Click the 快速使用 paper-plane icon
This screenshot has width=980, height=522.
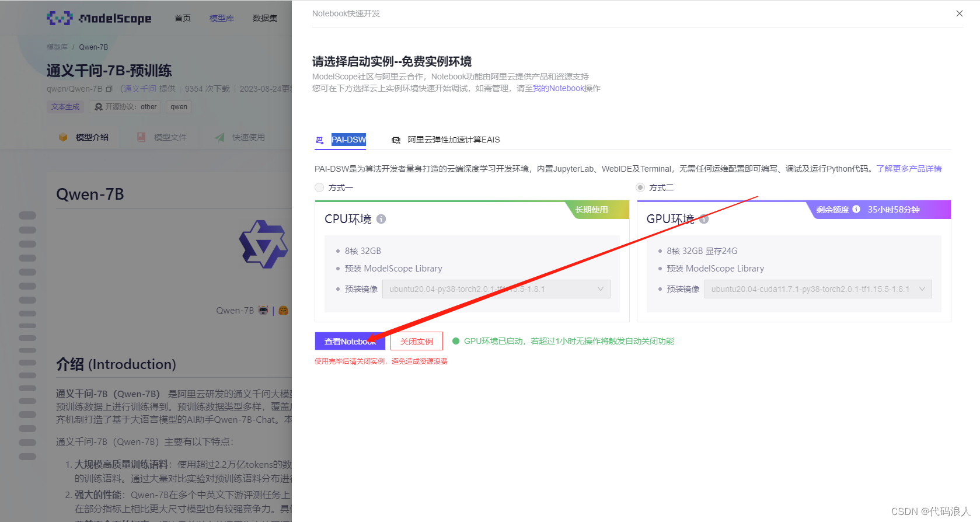pyautogui.click(x=219, y=137)
